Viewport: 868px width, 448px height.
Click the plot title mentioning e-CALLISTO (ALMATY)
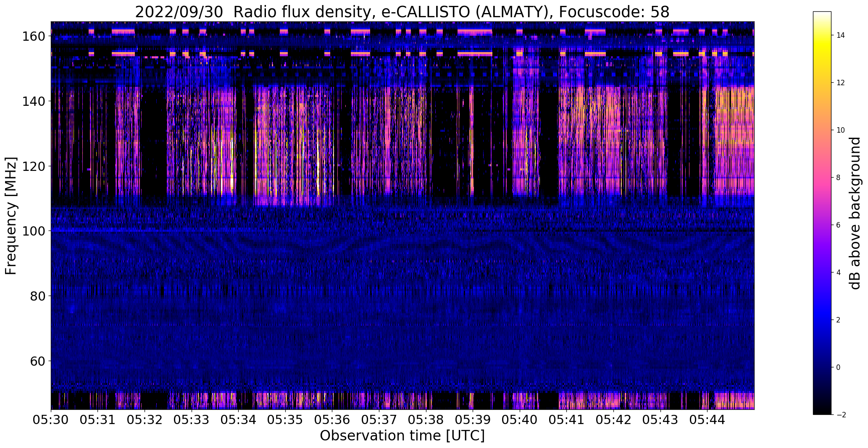[x=402, y=12]
